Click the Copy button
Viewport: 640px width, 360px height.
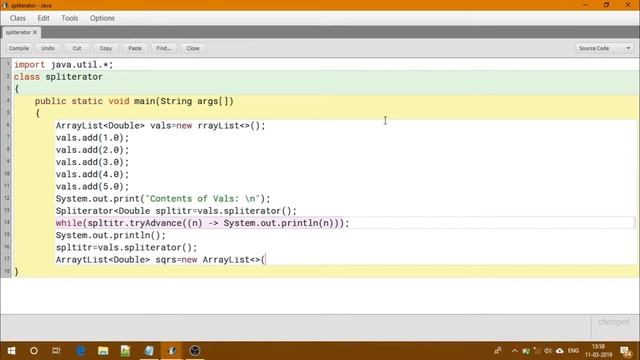point(106,48)
